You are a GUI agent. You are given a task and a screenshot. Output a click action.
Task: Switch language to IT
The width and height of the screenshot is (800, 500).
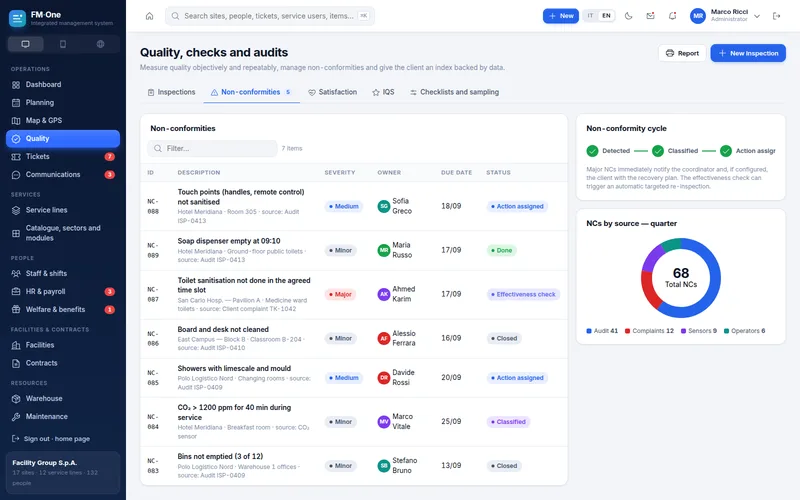pyautogui.click(x=590, y=16)
